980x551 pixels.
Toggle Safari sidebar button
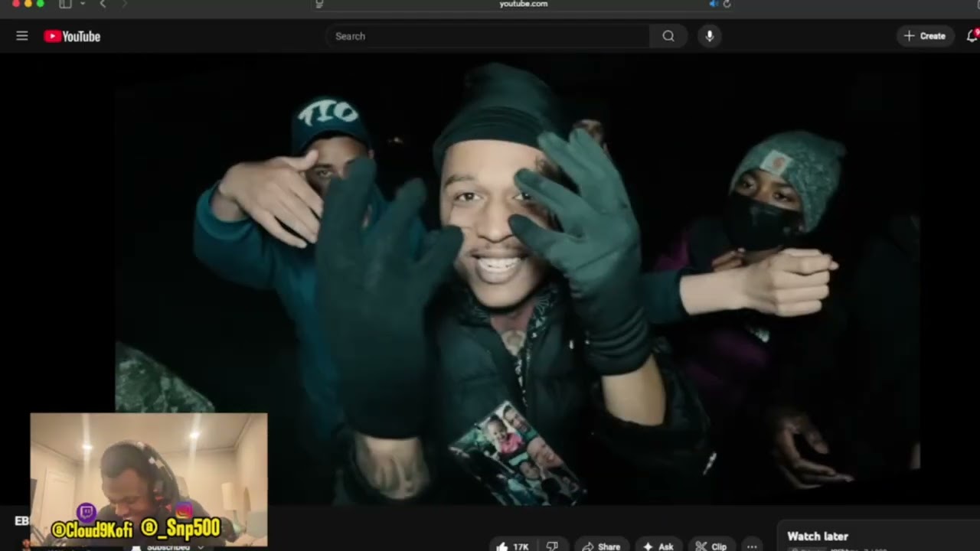coord(65,4)
